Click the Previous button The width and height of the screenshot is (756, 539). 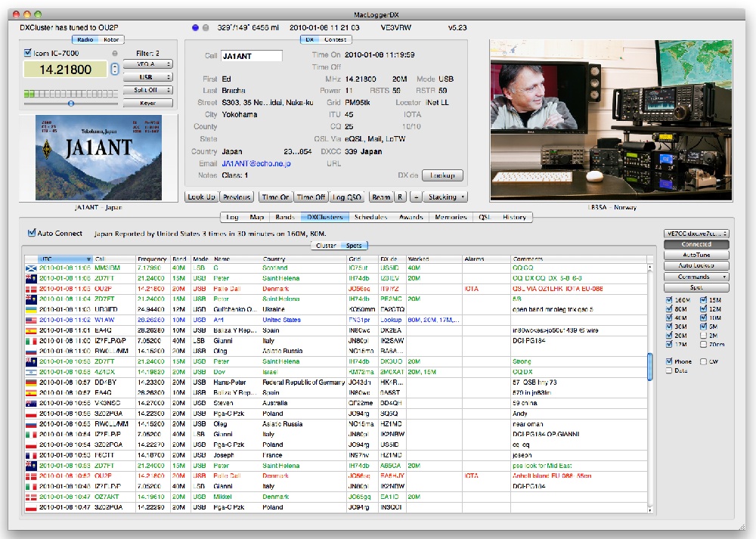click(237, 197)
